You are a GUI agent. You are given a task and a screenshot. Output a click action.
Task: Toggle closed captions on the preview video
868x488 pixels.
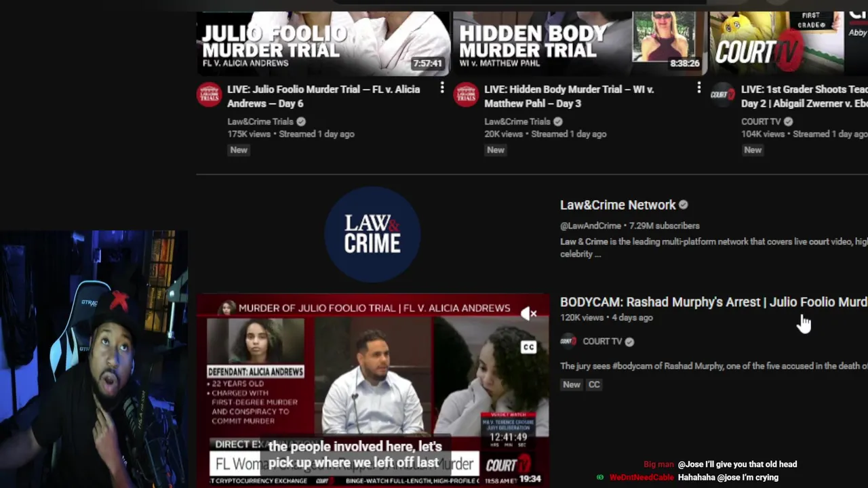tap(528, 347)
